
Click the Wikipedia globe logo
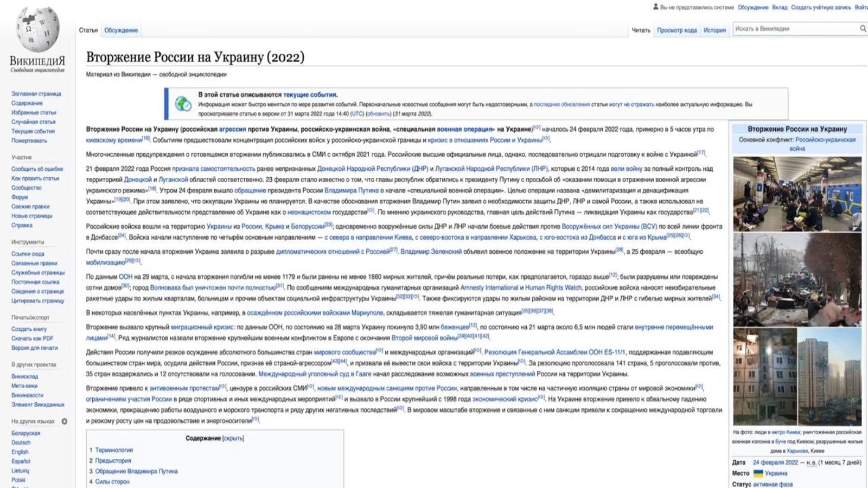click(37, 30)
